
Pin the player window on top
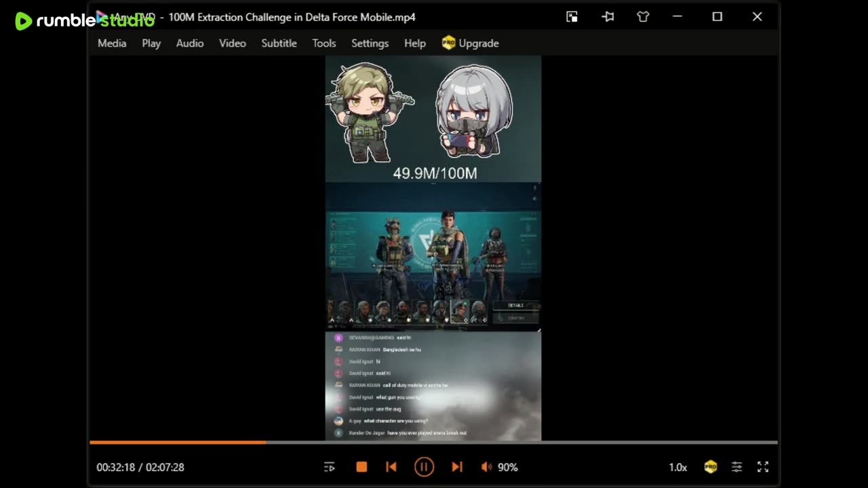[608, 17]
